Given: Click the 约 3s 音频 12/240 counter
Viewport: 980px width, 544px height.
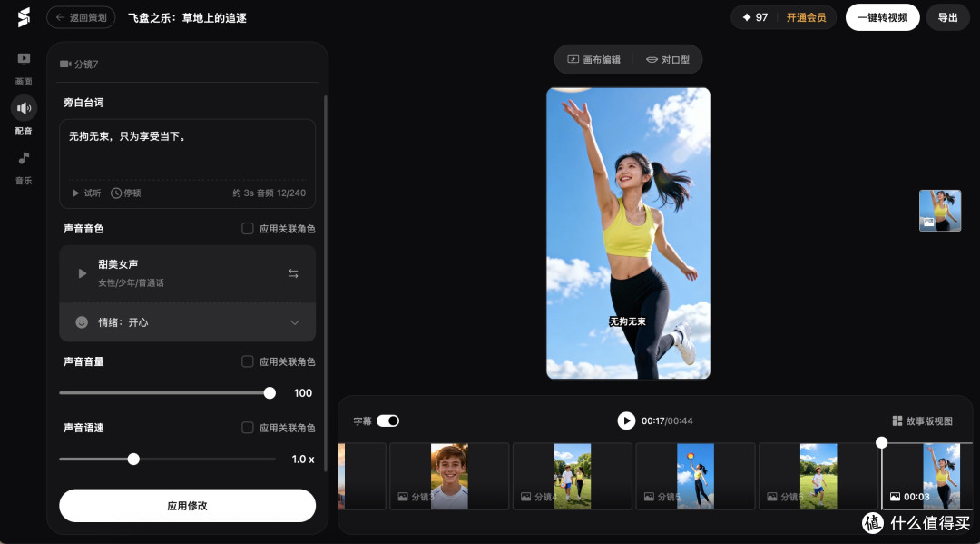Looking at the screenshot, I should 269,193.
